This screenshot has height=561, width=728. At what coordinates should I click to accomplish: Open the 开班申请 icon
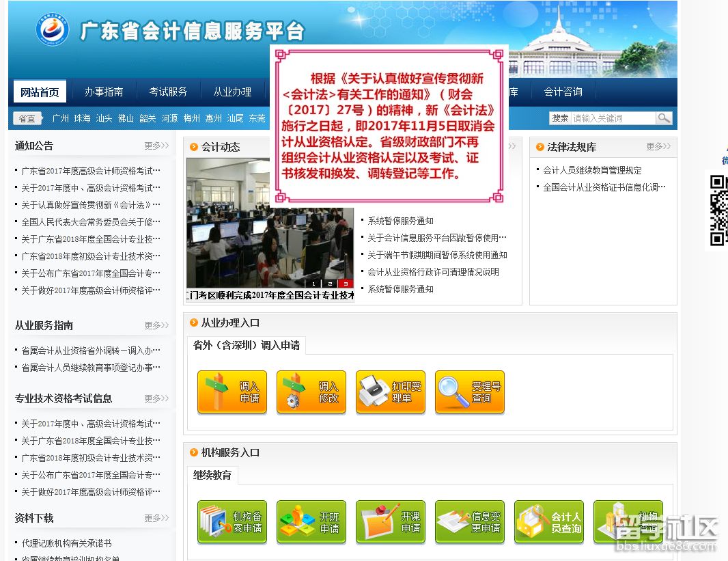pyautogui.click(x=311, y=521)
